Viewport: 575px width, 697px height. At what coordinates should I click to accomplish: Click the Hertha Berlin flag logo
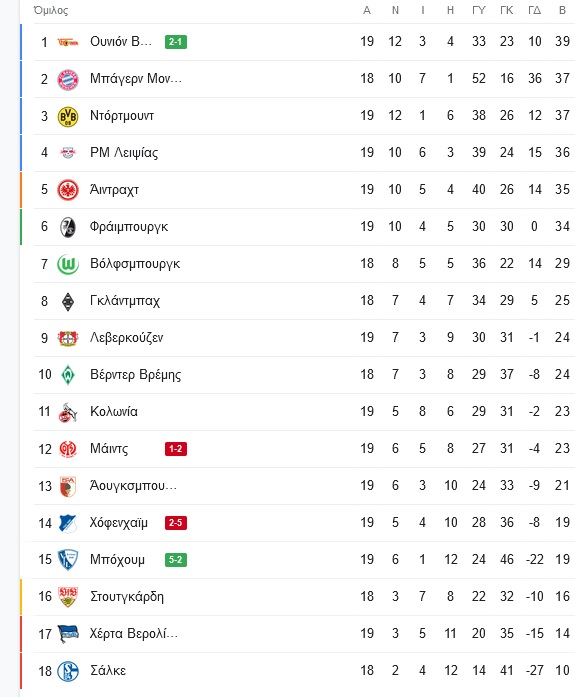68,634
